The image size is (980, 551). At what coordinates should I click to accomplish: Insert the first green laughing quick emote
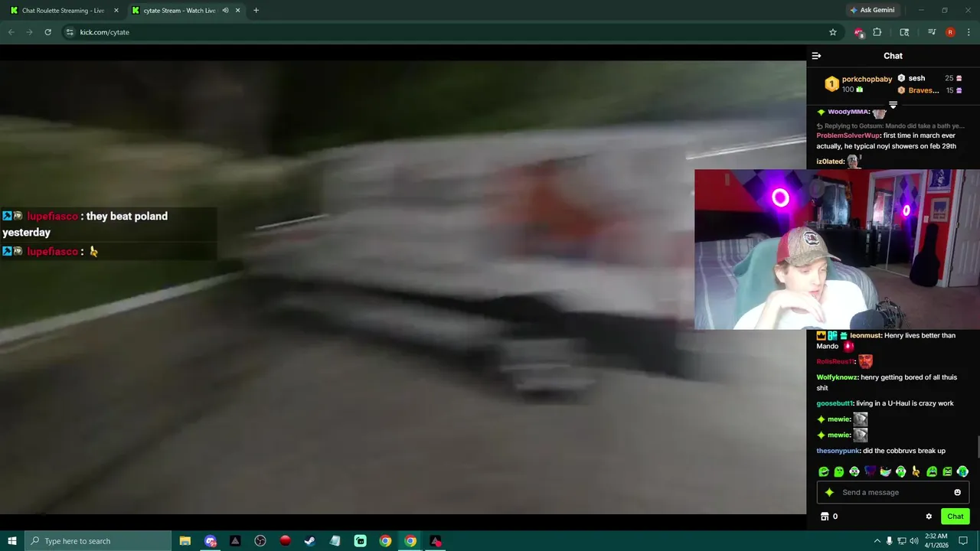click(x=824, y=472)
